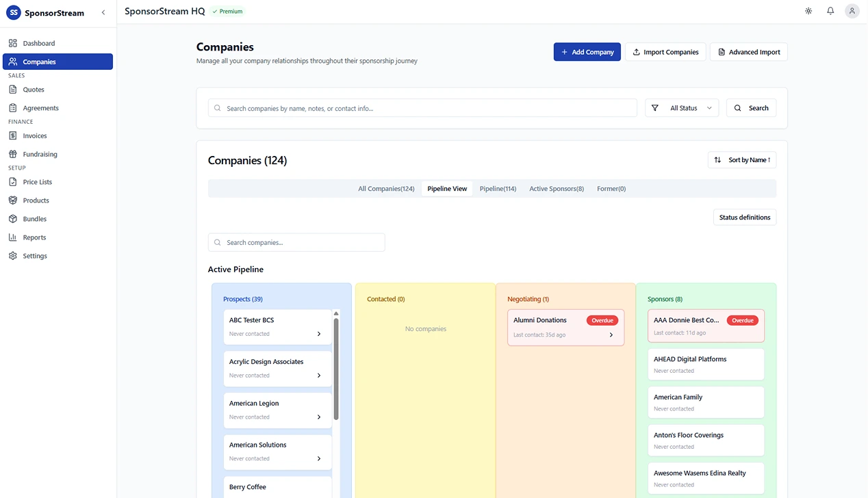Click the Berry Coffee prospect card
This screenshot has width=868, height=498.
[278, 487]
